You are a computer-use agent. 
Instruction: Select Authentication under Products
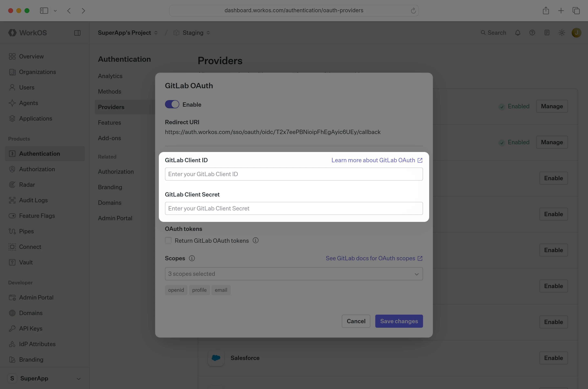point(45,154)
